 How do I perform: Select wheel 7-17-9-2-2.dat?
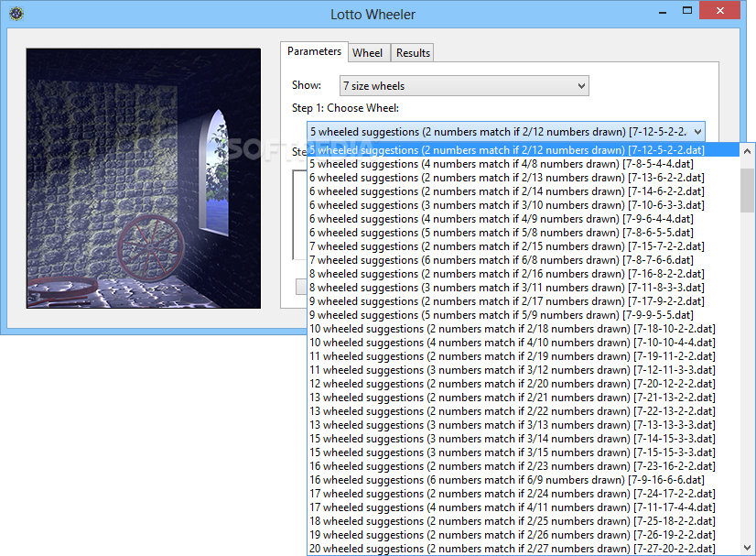pyautogui.click(x=523, y=301)
